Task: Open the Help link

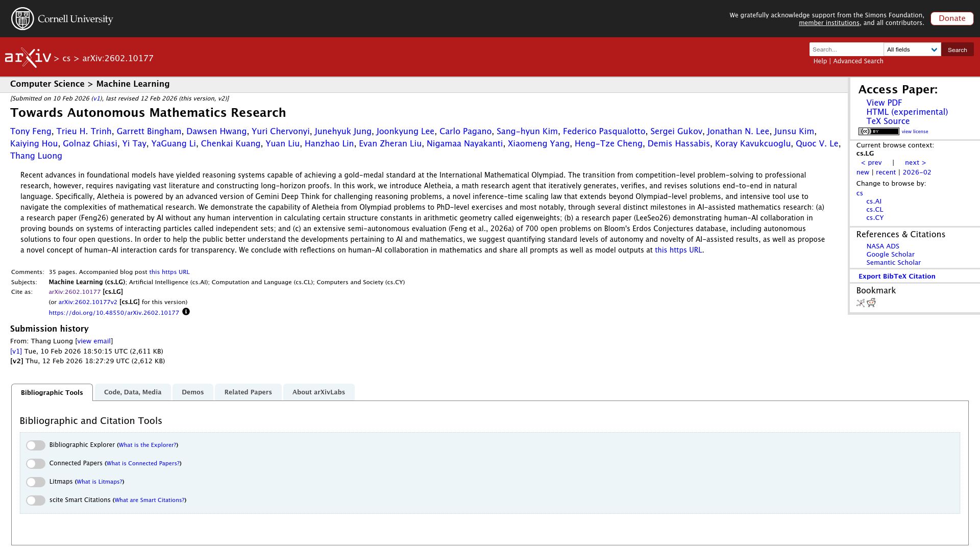Action: 820,61
